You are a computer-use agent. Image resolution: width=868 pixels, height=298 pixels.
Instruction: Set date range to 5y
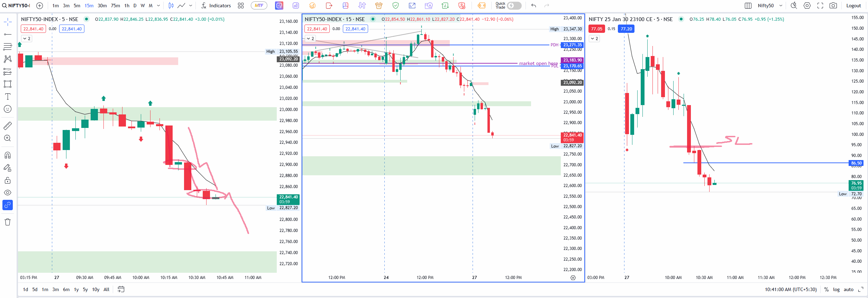pyautogui.click(x=85, y=290)
